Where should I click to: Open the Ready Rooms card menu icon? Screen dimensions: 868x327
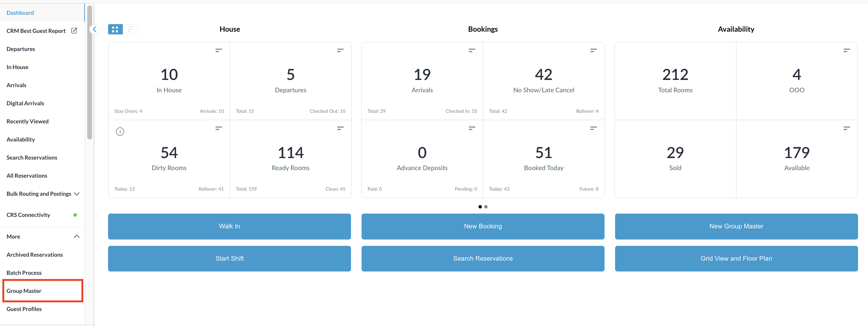(340, 128)
